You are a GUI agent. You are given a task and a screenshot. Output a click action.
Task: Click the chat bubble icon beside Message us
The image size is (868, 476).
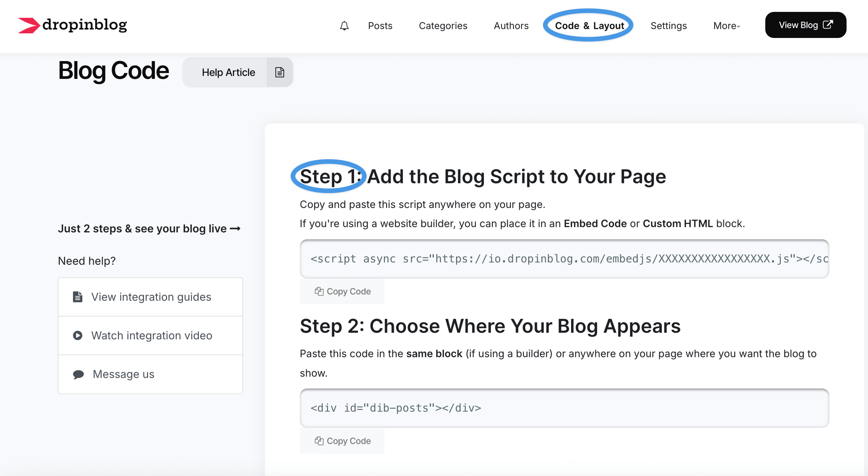tap(77, 374)
